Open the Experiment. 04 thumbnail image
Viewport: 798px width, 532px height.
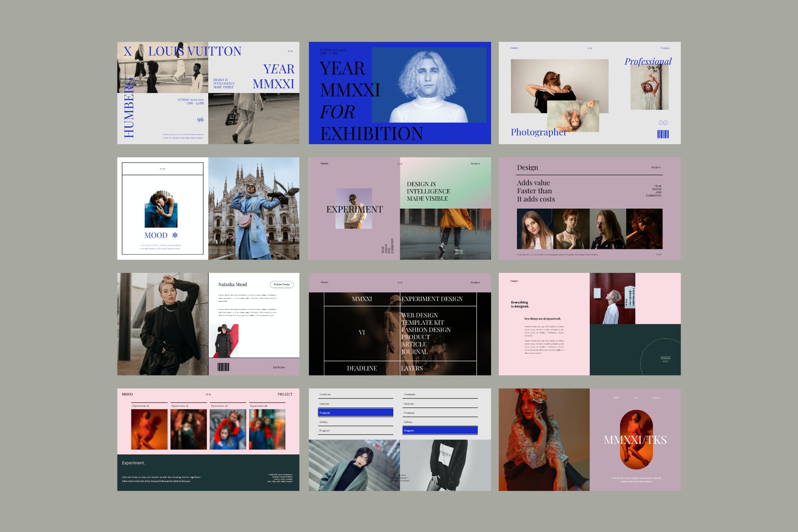(x=267, y=429)
